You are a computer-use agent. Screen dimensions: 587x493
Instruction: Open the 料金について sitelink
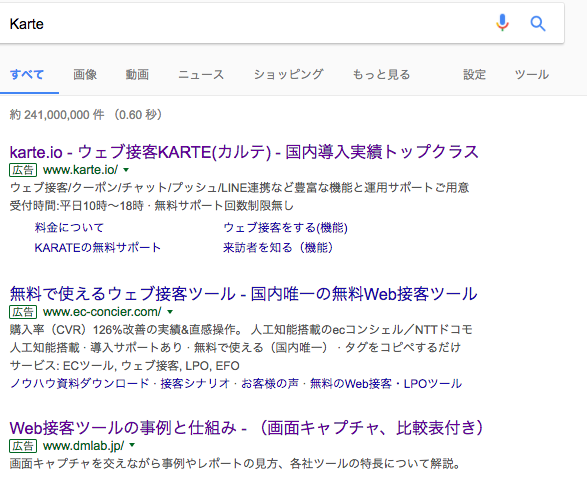[69, 227]
